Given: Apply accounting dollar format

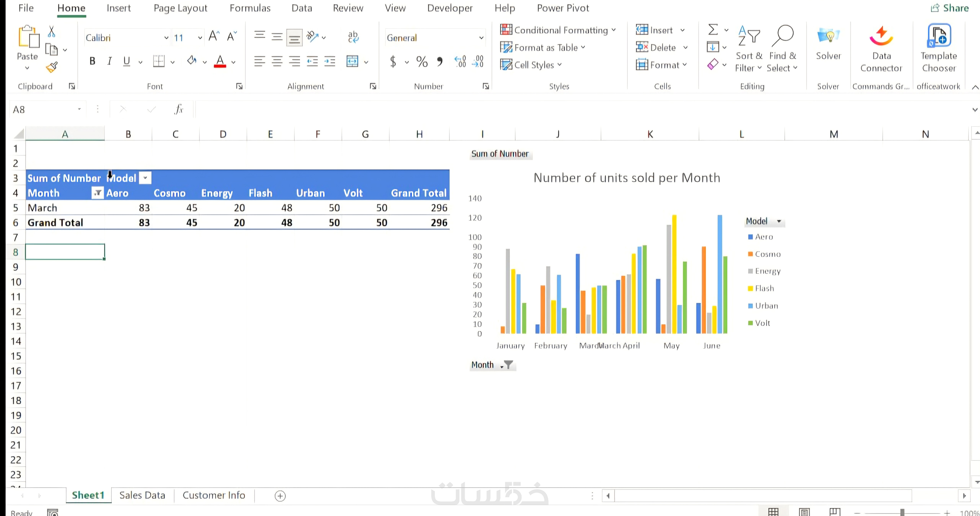Looking at the screenshot, I should [393, 61].
